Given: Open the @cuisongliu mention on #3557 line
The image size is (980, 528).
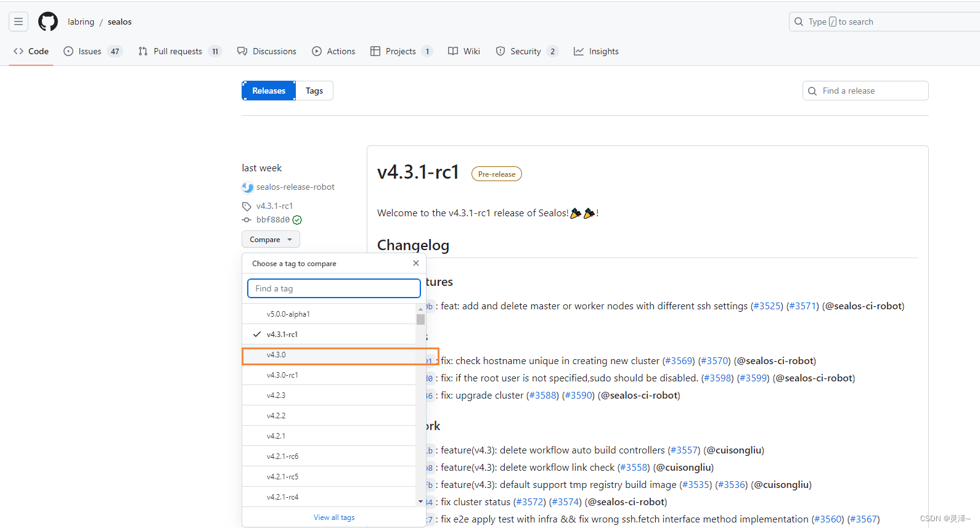Looking at the screenshot, I should [733, 450].
